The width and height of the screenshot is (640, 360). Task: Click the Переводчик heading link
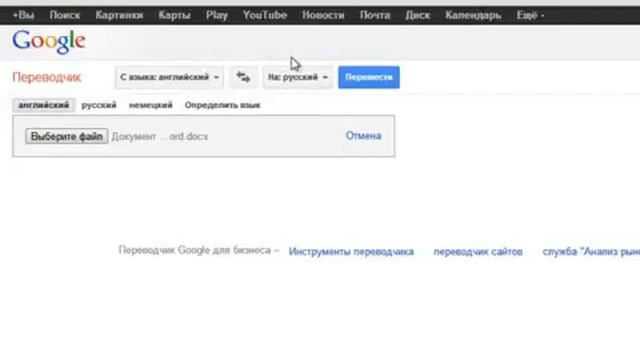tap(47, 77)
